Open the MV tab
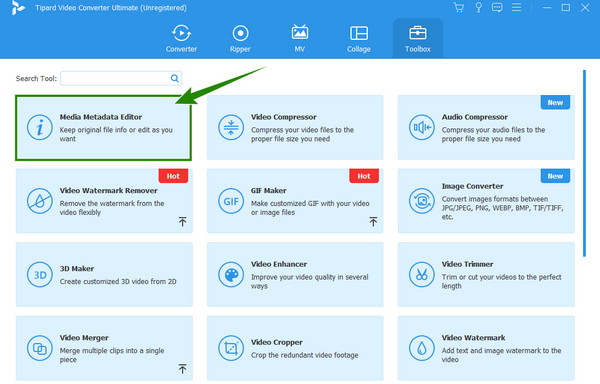Screen dimensions: 600x384 [x=300, y=39]
